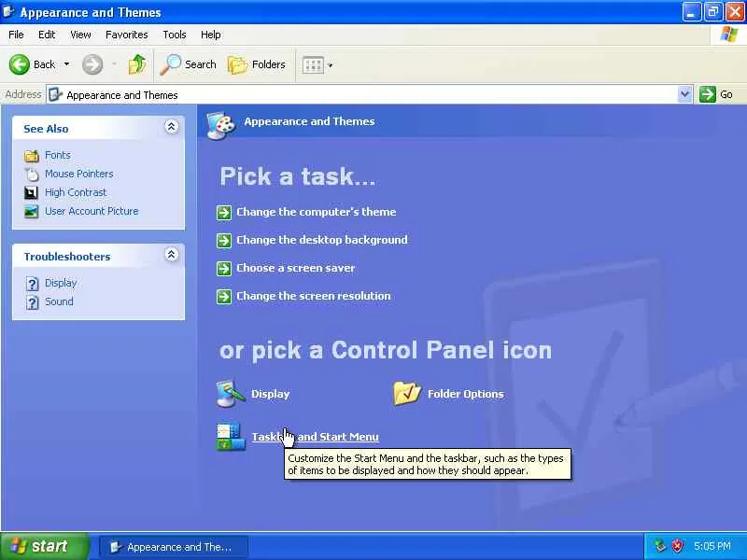Open the Forward history dropdown arrow

pyautogui.click(x=114, y=63)
